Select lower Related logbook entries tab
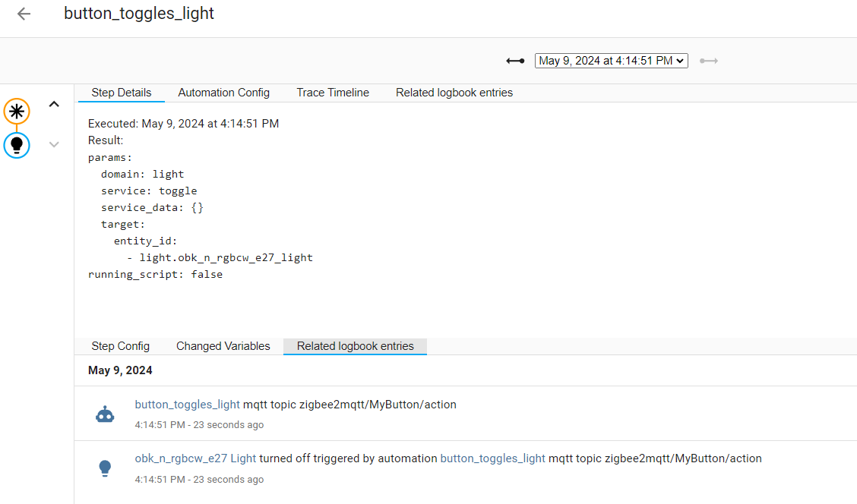The width and height of the screenshot is (857, 504). (355, 346)
